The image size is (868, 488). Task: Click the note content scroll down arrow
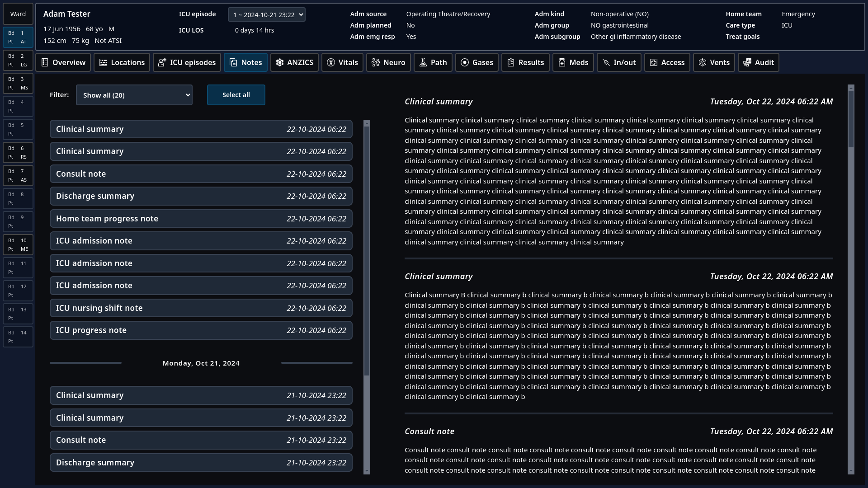[851, 471]
